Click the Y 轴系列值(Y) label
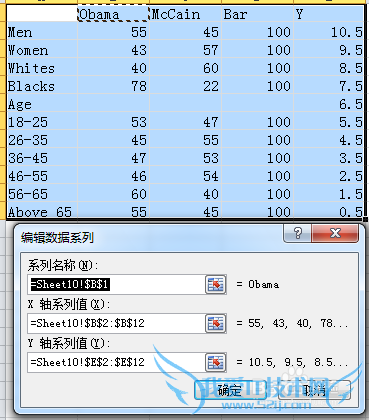The image size is (369, 420). 69,343
